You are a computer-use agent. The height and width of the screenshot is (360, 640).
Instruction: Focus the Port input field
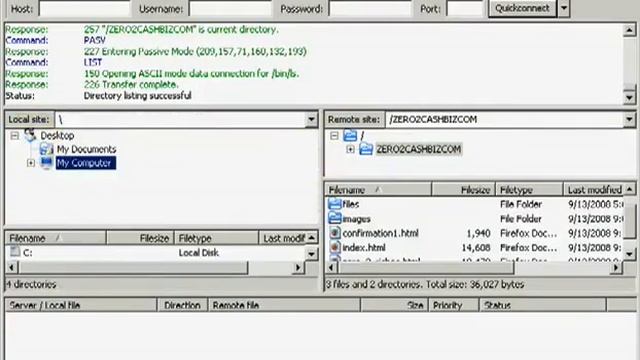pos(464,9)
